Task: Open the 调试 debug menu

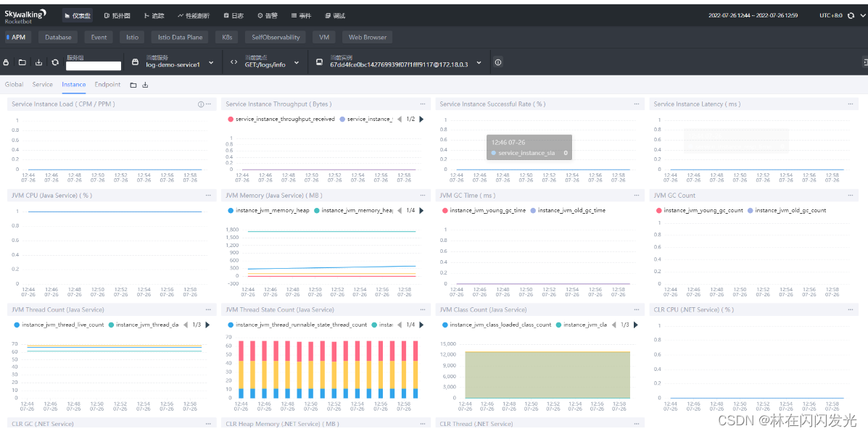Action: [335, 15]
